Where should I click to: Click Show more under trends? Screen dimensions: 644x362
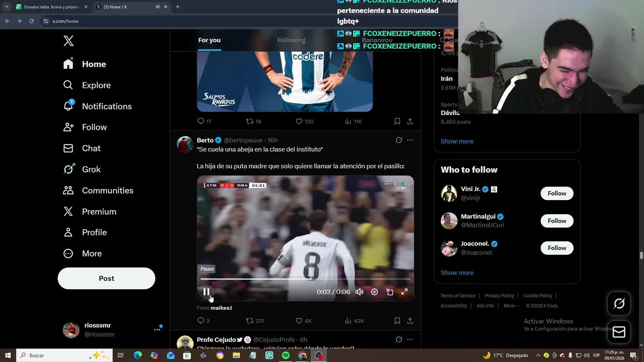tap(457, 141)
